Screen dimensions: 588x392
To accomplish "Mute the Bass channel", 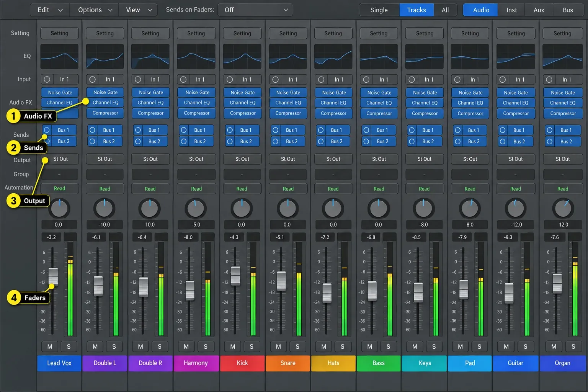I will (369, 346).
